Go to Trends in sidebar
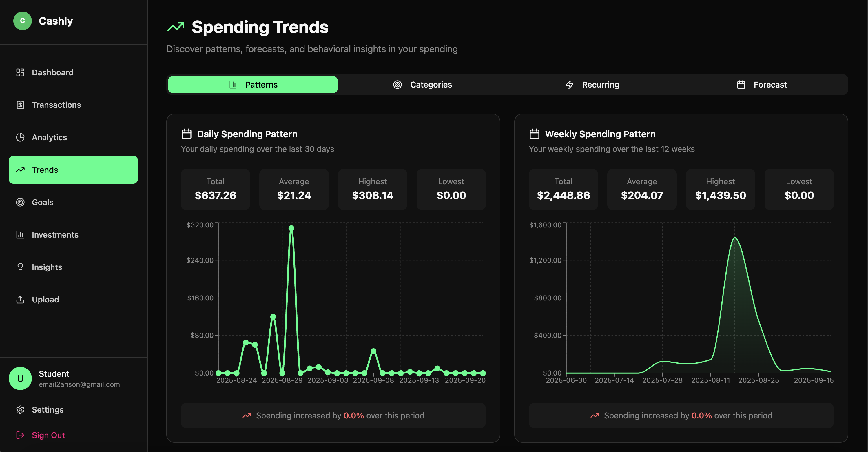 [73, 170]
